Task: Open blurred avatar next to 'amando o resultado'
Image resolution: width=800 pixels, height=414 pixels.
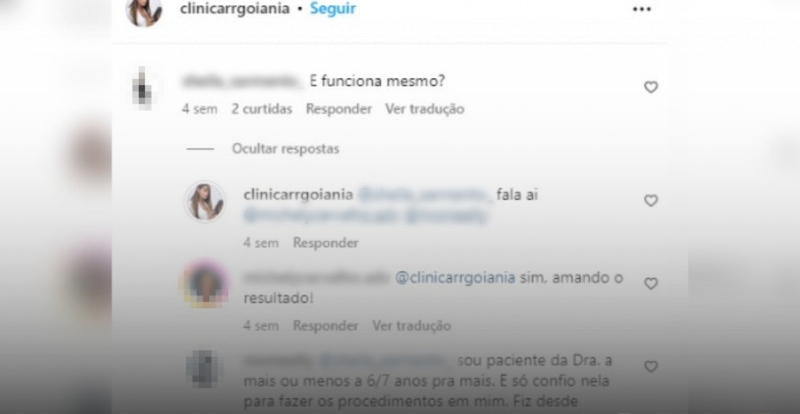Action: click(x=205, y=284)
